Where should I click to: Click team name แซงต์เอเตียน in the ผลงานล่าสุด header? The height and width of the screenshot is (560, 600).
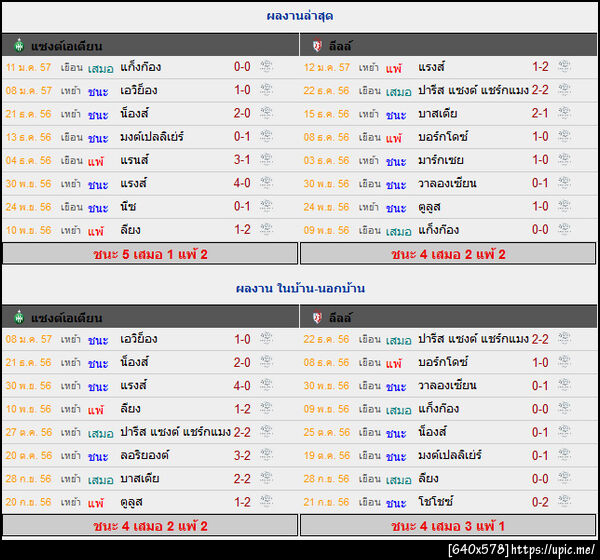pyautogui.click(x=67, y=47)
